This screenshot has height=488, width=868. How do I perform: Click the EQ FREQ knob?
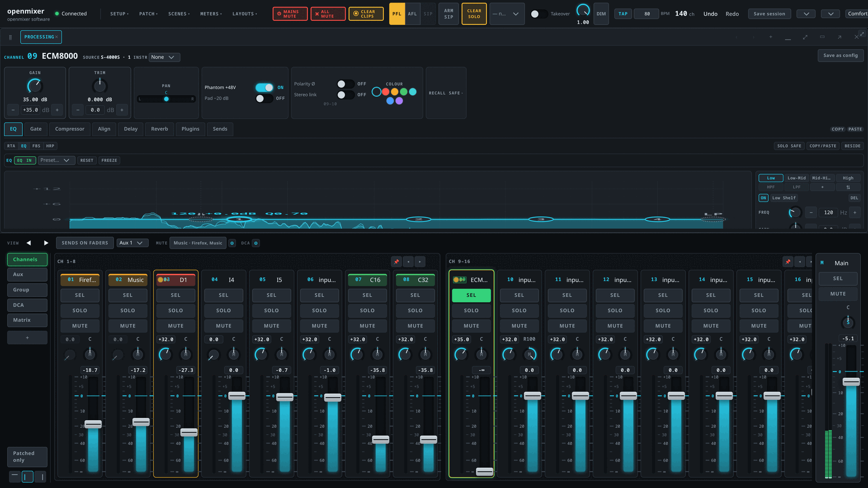click(x=795, y=212)
